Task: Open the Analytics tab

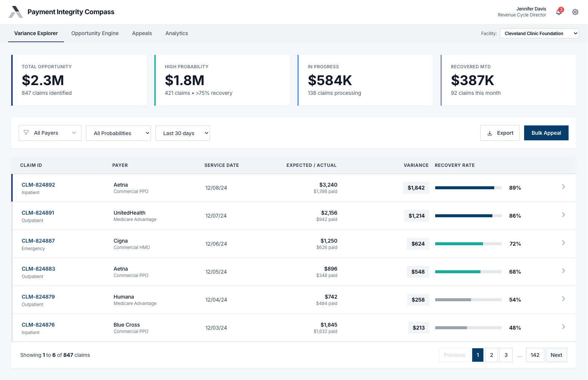Action: pyautogui.click(x=177, y=33)
